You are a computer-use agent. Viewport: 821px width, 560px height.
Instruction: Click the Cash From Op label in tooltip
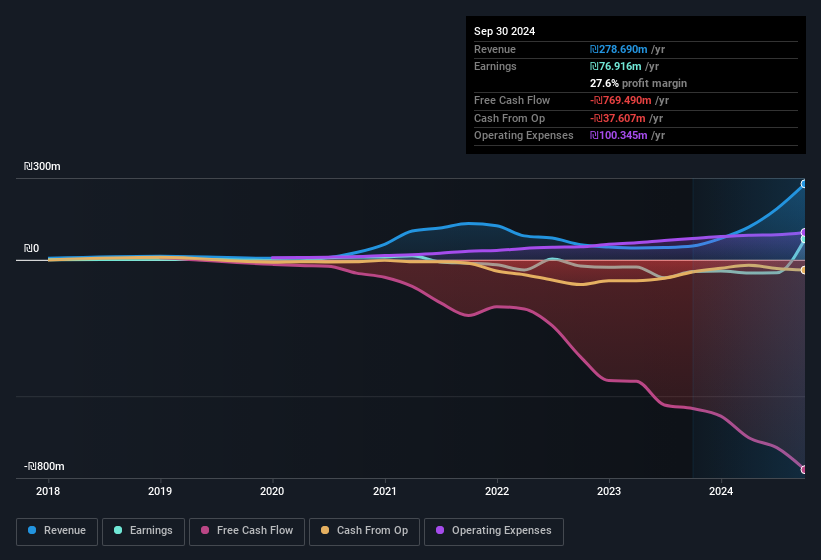pos(509,118)
